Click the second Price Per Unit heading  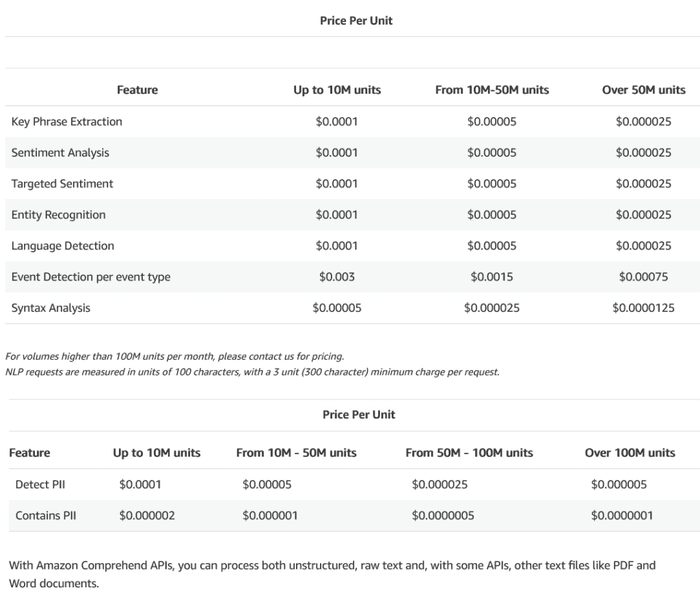coord(359,414)
